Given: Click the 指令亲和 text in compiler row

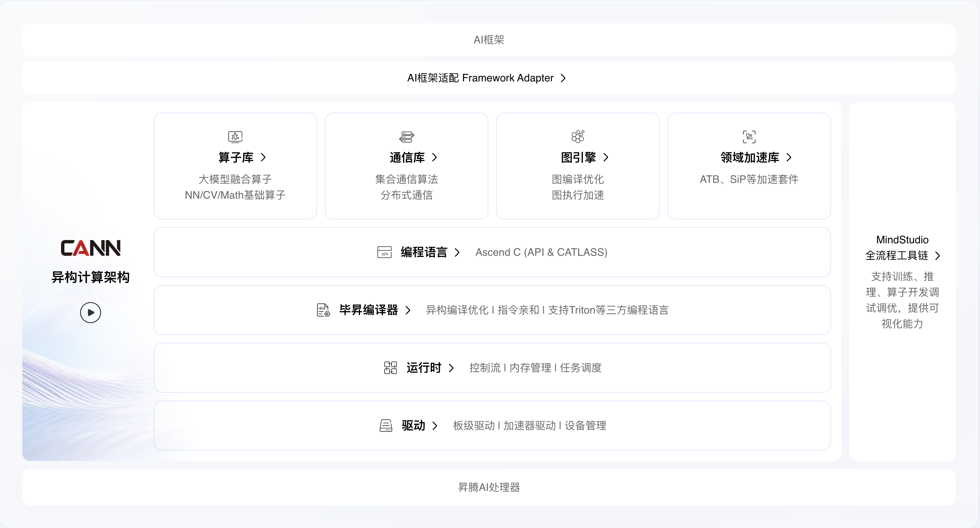Looking at the screenshot, I should point(518,310).
